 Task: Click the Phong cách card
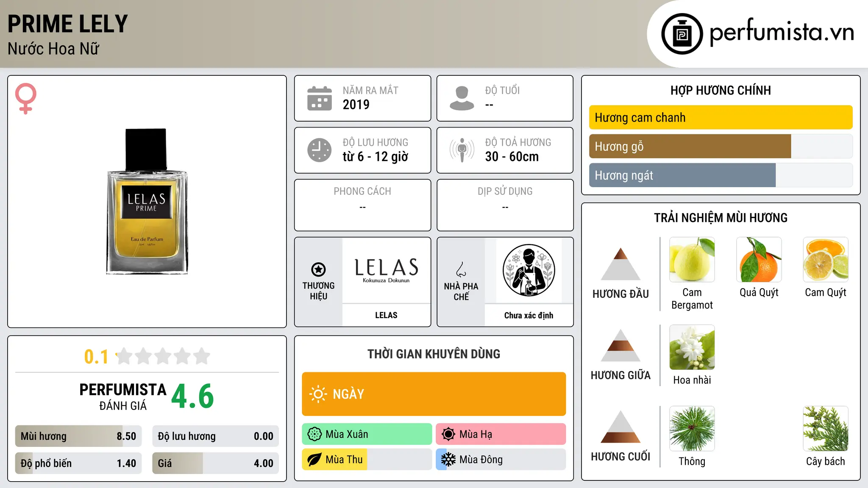(362, 205)
